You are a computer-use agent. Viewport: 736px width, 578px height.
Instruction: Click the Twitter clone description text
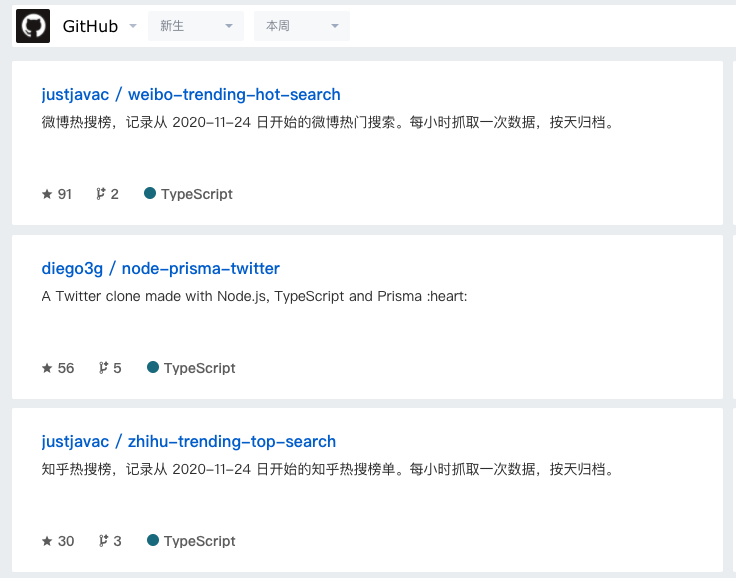(254, 296)
